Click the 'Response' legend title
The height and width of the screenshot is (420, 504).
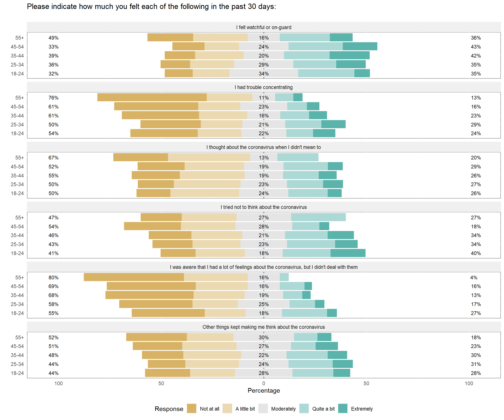[x=169, y=409]
